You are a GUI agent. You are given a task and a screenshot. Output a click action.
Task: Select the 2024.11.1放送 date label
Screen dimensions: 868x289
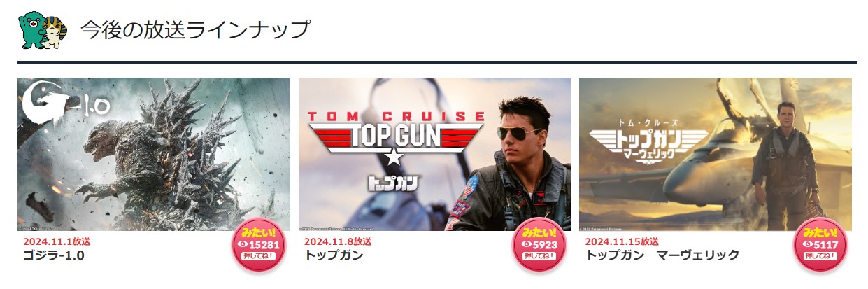tap(57, 241)
